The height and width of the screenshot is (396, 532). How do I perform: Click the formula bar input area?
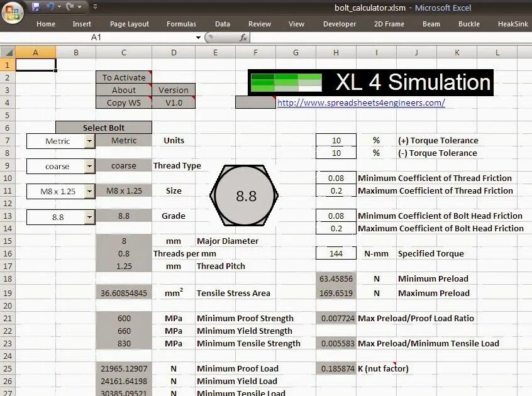click(390, 37)
